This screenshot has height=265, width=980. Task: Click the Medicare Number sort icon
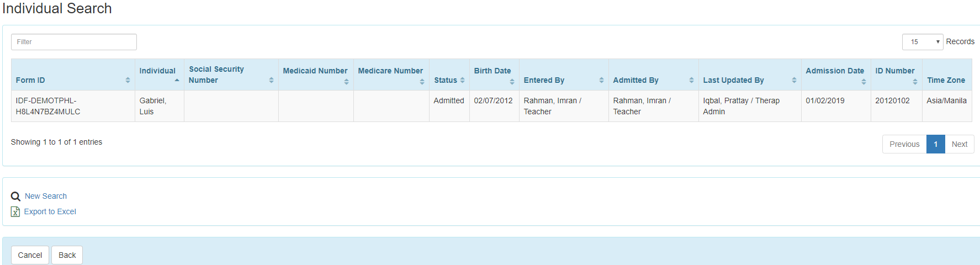coord(422,82)
